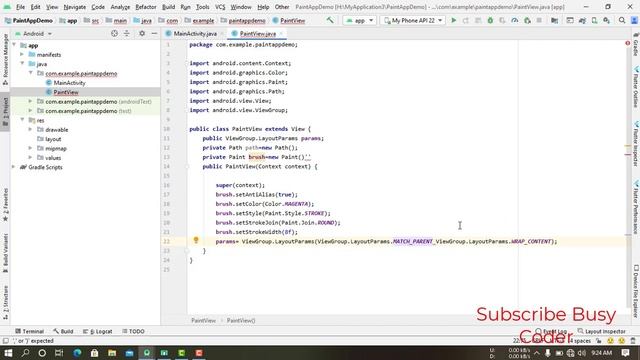Open the Project Structure icon in toolbar
Screen dimensions: 640x360
click(x=554, y=20)
